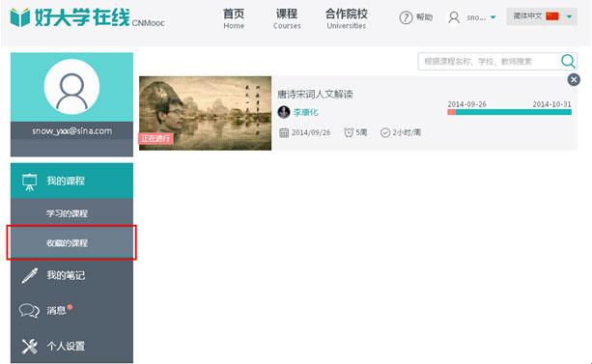This screenshot has height=364, width=592.
Task: Select the 收藏的课程 submenu item
Action: (67, 242)
